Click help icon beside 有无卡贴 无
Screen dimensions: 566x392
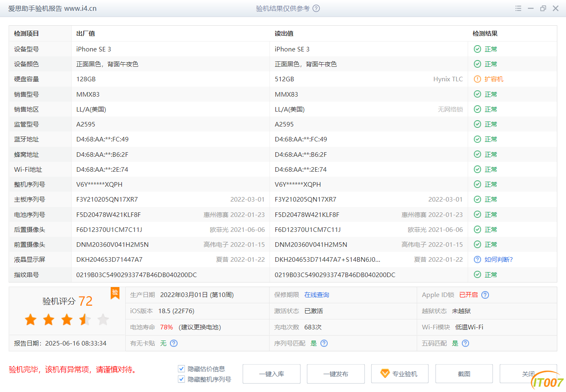pos(174,343)
